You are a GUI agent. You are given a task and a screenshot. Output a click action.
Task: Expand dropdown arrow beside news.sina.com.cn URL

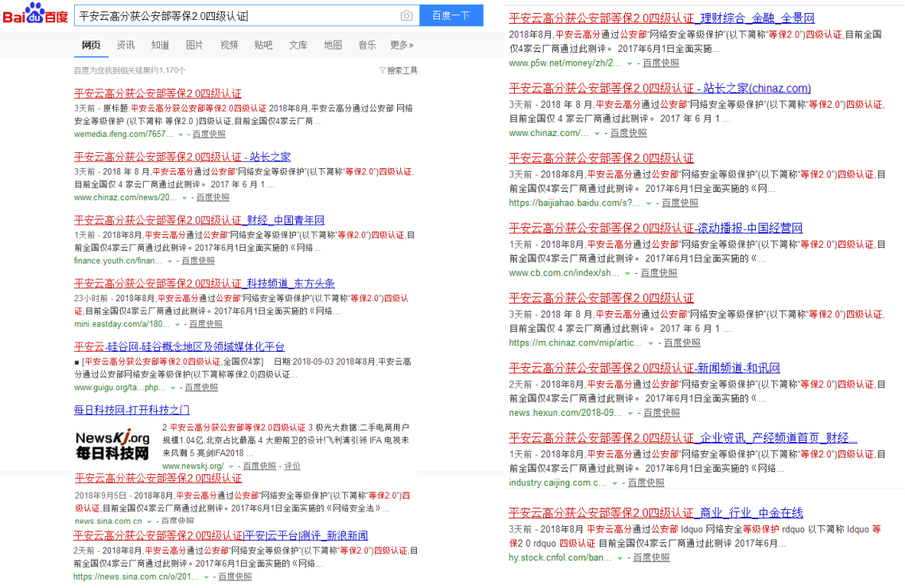149,521
